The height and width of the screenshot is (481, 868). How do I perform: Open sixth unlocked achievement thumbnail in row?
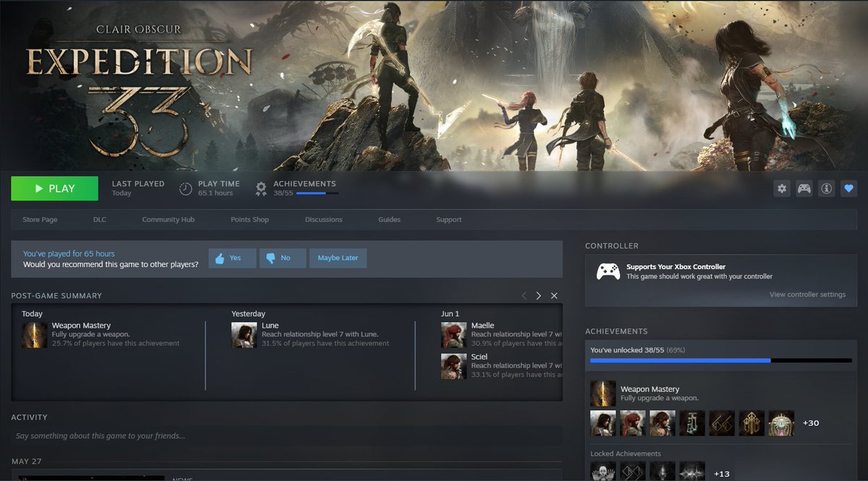coord(752,423)
